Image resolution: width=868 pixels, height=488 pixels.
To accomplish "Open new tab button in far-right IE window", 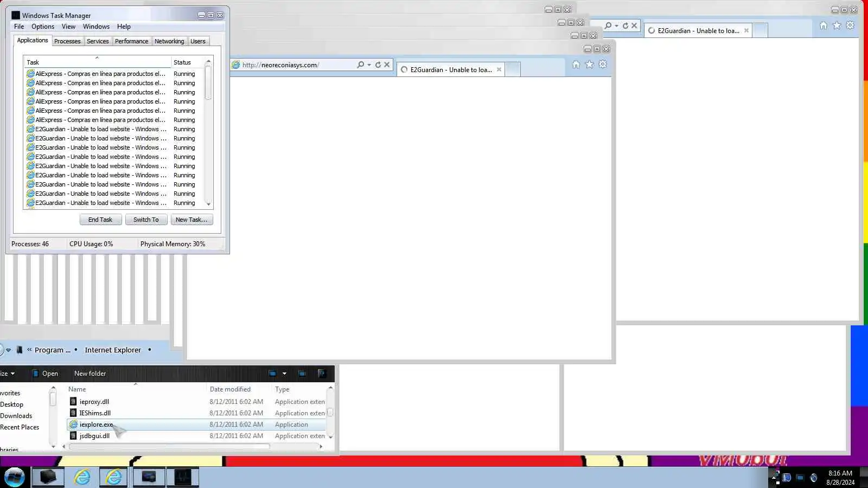I will point(760,30).
